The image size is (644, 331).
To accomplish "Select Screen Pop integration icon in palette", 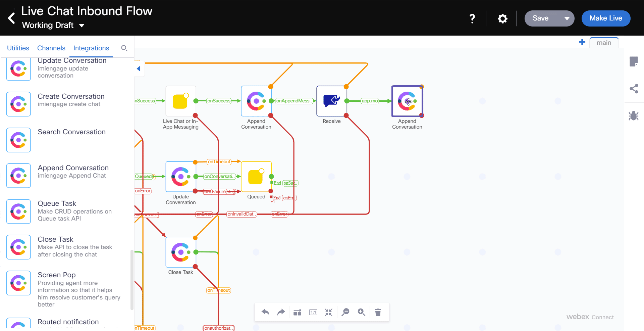I will pyautogui.click(x=18, y=283).
